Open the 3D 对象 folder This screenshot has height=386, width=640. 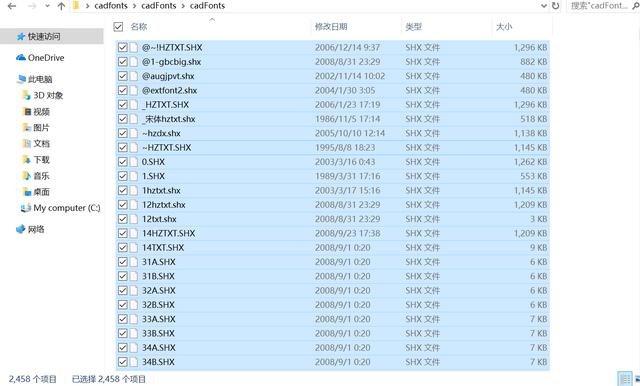43,95
